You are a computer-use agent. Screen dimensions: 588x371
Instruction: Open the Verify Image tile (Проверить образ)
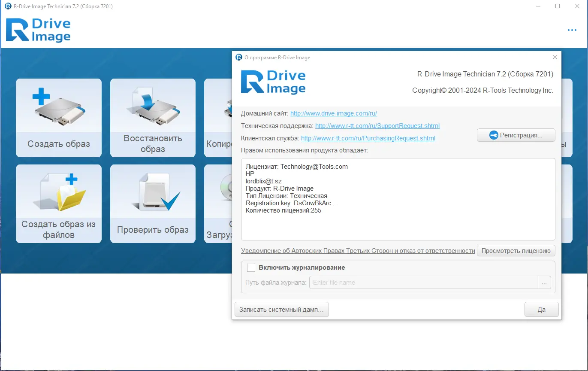coord(153,204)
